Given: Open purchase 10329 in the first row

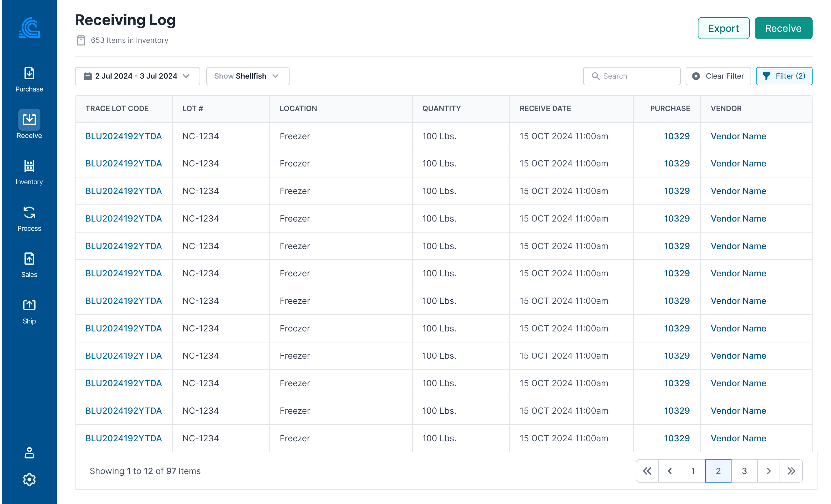Looking at the screenshot, I should pyautogui.click(x=676, y=136).
